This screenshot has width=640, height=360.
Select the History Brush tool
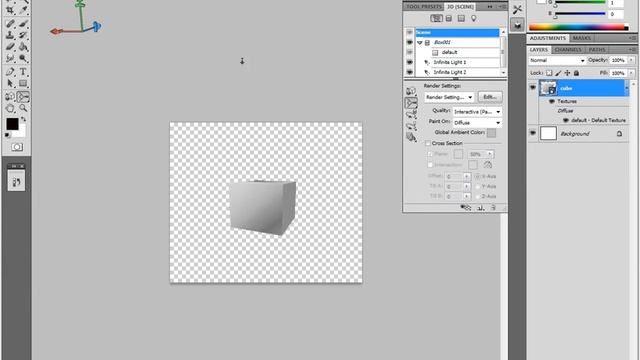23,36
